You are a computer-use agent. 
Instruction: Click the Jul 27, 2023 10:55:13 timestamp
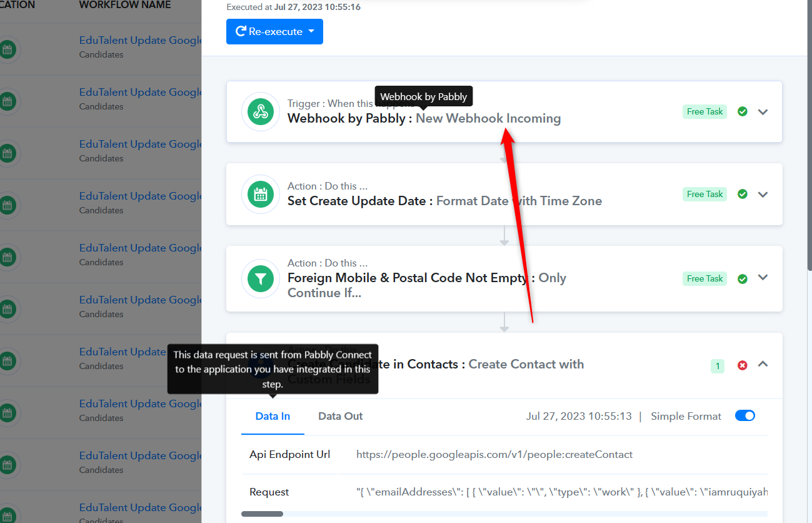579,416
